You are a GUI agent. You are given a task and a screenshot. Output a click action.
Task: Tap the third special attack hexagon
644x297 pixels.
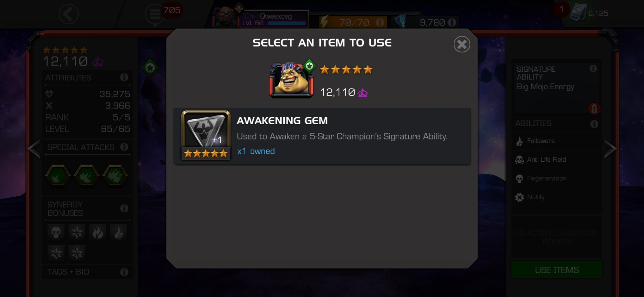pos(115,176)
